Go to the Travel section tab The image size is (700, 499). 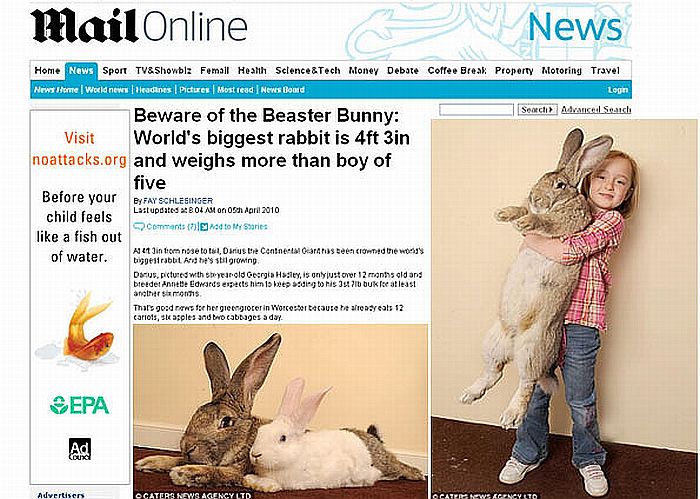click(x=605, y=71)
